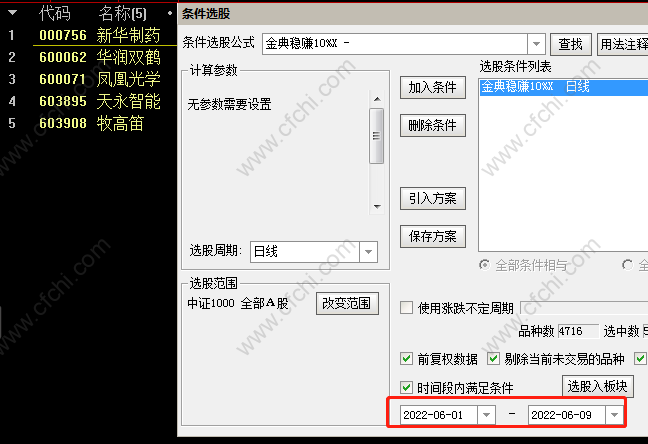The image size is (648, 444).
Task: Click the 引入方案 button
Action: [x=433, y=199]
